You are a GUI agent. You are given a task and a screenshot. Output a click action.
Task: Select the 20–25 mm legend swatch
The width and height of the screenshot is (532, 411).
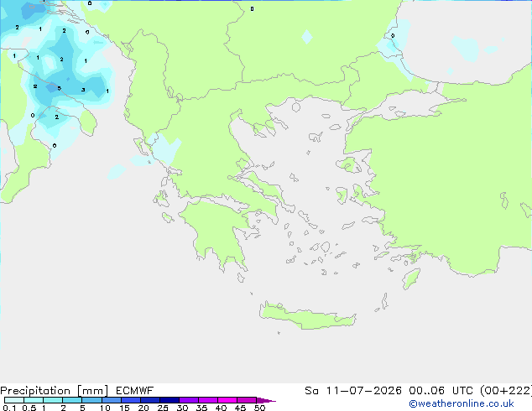tap(150, 400)
